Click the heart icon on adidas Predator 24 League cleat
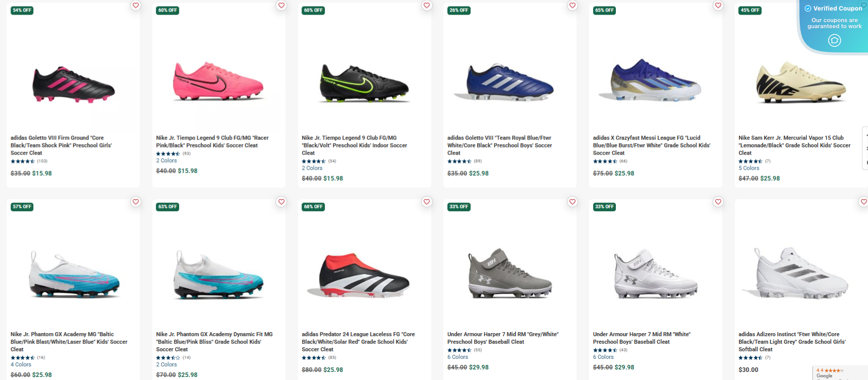This screenshot has width=868, height=380. click(427, 202)
